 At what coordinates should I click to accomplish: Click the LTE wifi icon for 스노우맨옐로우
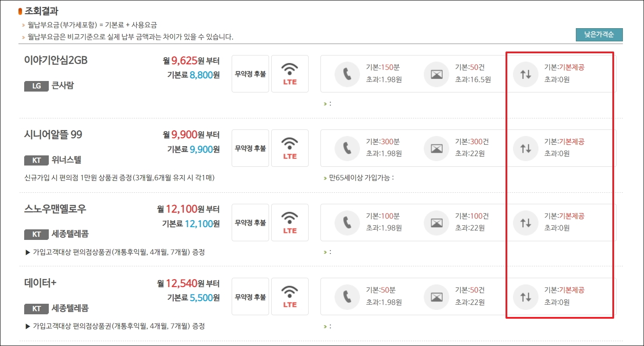pyautogui.click(x=290, y=223)
